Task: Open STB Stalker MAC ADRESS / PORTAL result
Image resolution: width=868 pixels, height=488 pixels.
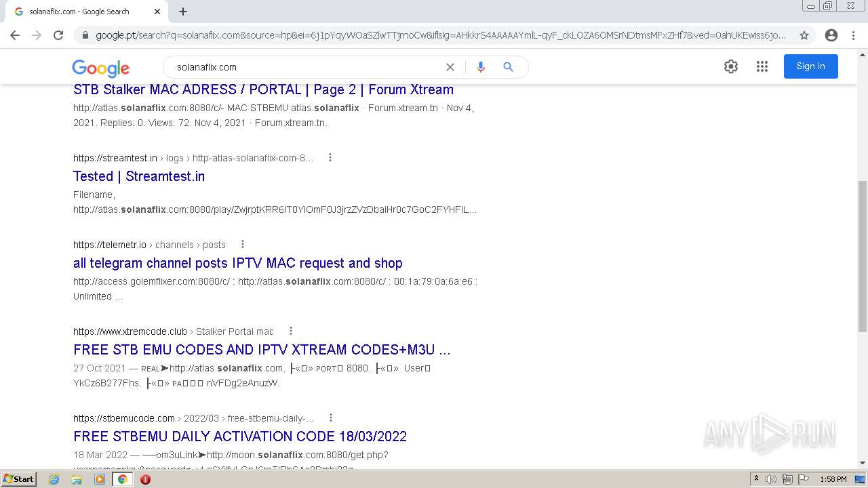Action: (263, 89)
